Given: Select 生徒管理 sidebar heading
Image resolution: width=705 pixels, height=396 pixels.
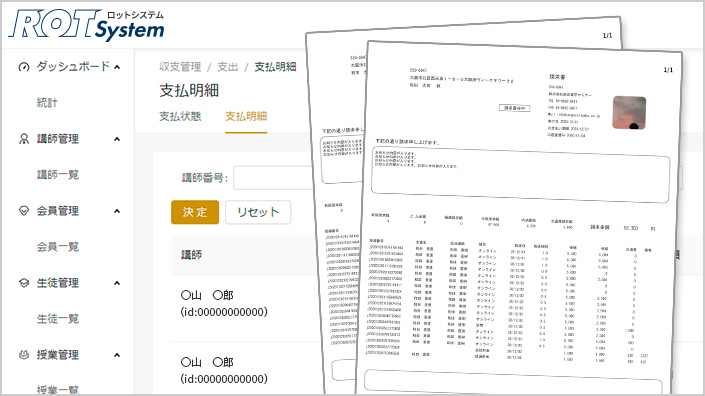Looking at the screenshot, I should pos(58,283).
